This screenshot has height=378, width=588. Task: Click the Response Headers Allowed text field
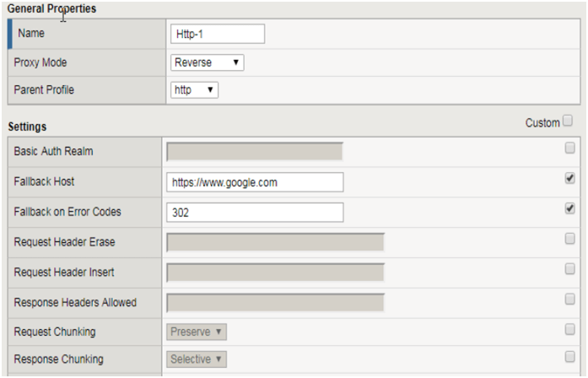coord(275,302)
